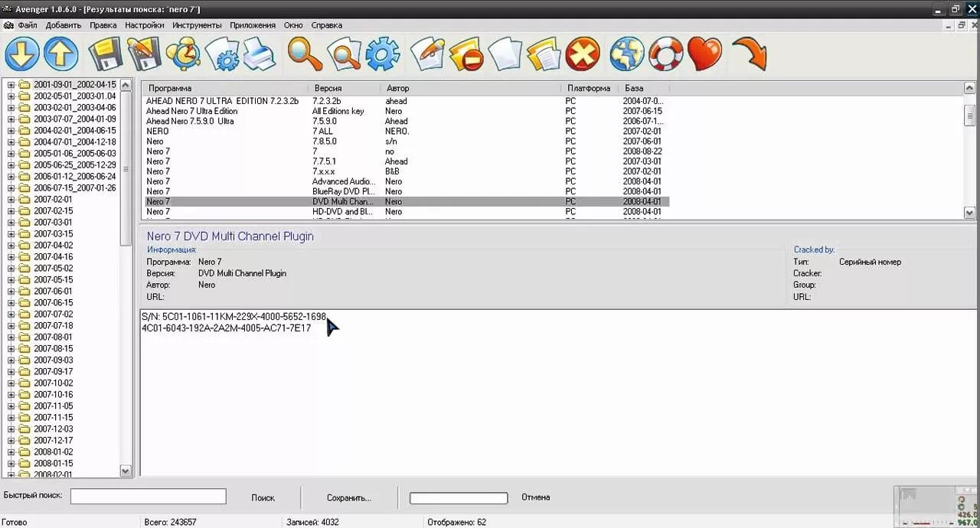Expand the 2007-06-15 folder node
The image size is (980, 528).
point(11,303)
